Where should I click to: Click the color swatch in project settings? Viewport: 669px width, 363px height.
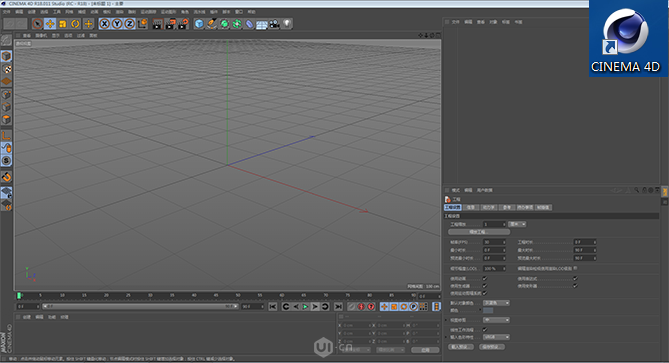pyautogui.click(x=488, y=311)
